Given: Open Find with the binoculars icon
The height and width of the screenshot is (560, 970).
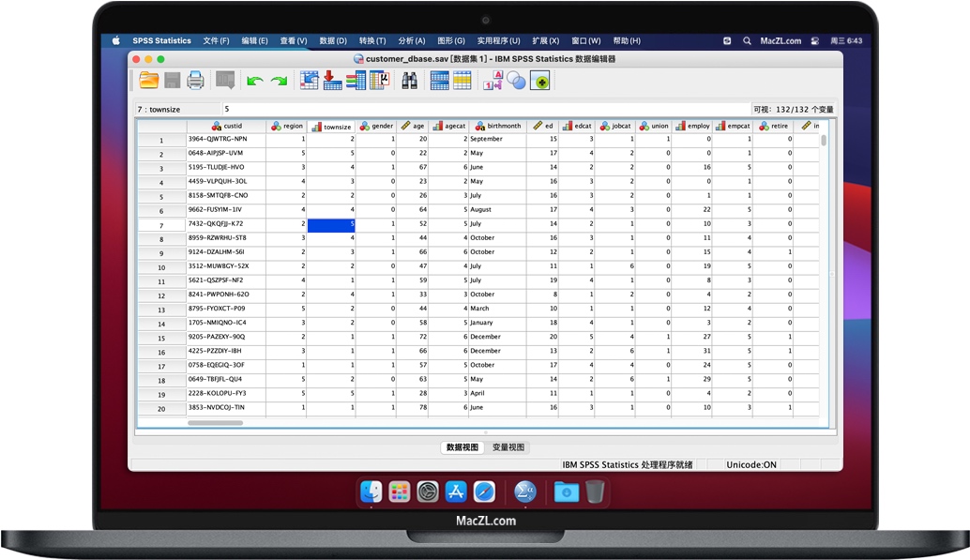Looking at the screenshot, I should click(410, 82).
